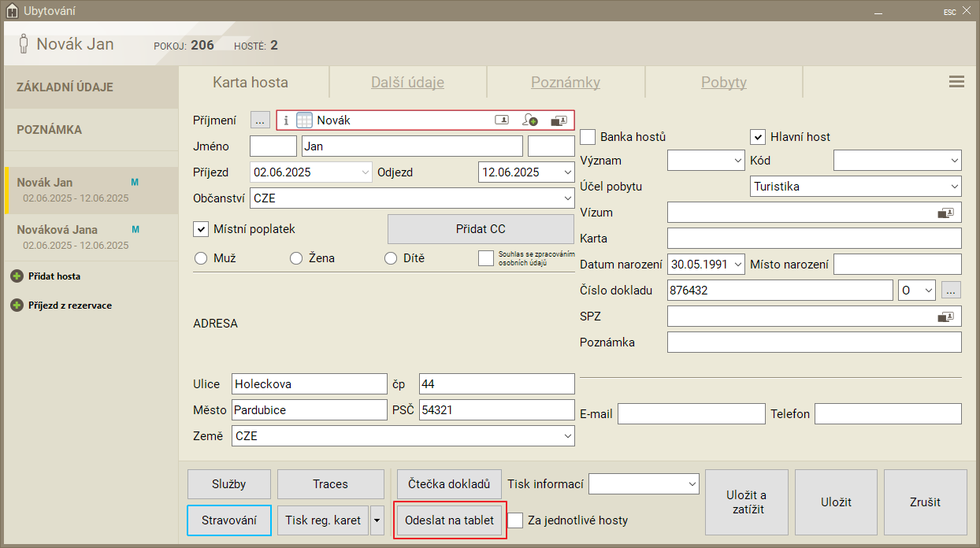Screen dimensions: 980x548
Task: Disable the Místní poplatek checkbox
Action: [x=201, y=229]
